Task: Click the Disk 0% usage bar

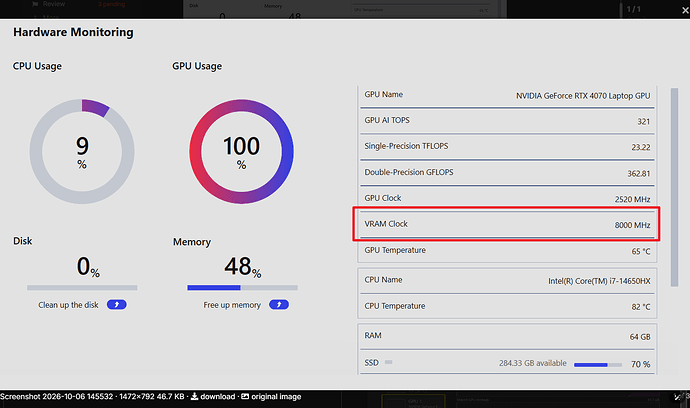Action: (x=82, y=287)
